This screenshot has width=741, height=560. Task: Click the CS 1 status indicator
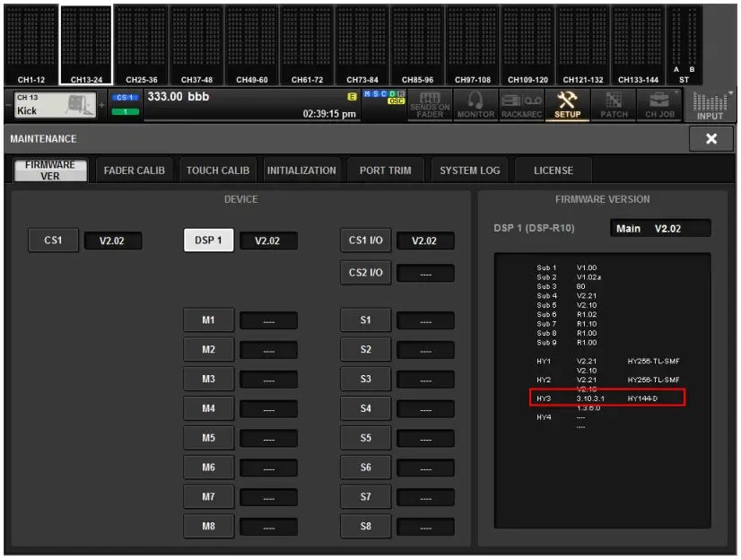(125, 97)
